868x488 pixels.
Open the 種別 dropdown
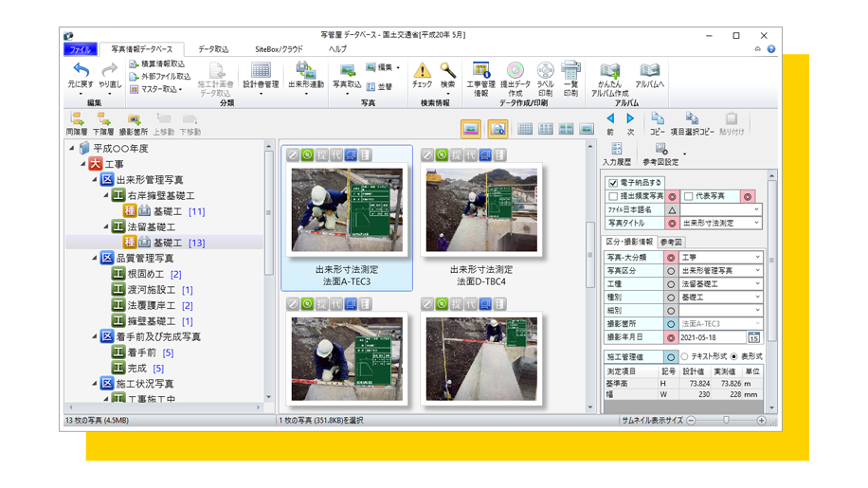click(x=757, y=298)
